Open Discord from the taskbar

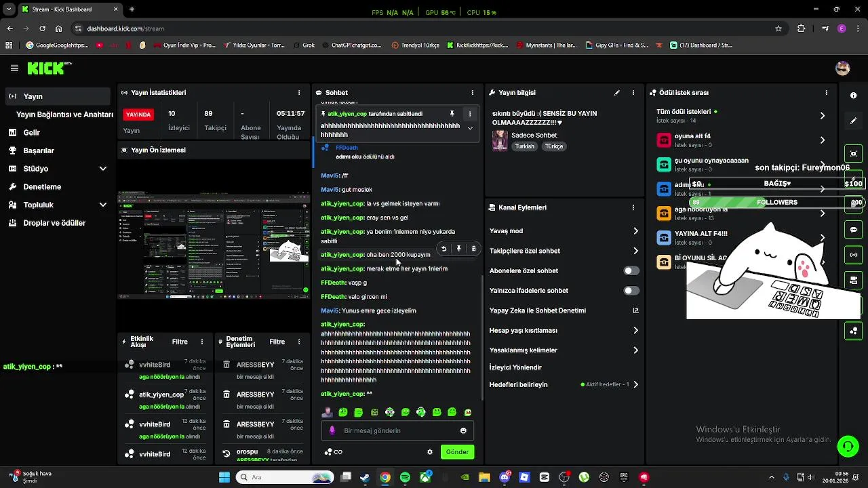(505, 477)
